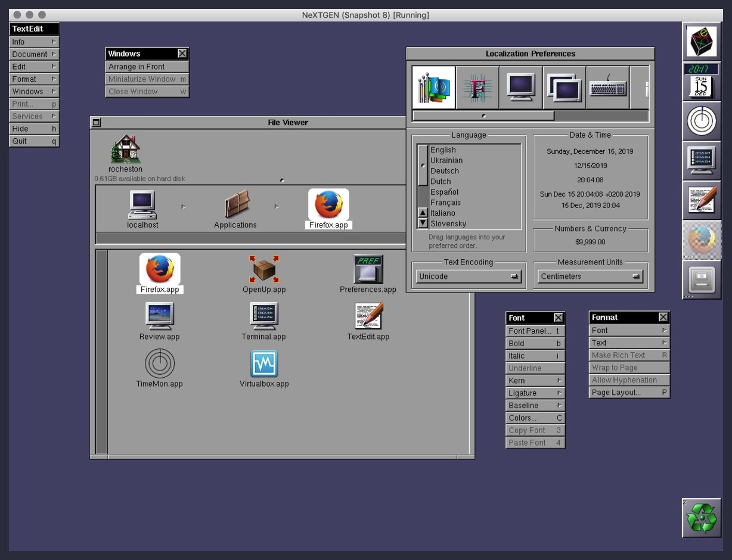This screenshot has height=560, width=732.
Task: Choose Arrange in Front in Windows menu
Action: pos(147,67)
